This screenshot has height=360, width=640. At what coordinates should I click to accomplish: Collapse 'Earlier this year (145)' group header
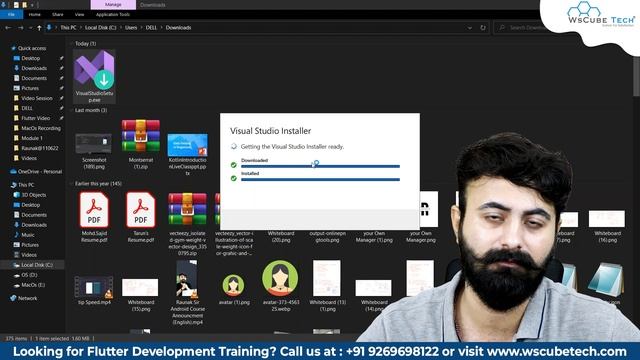coord(98,184)
